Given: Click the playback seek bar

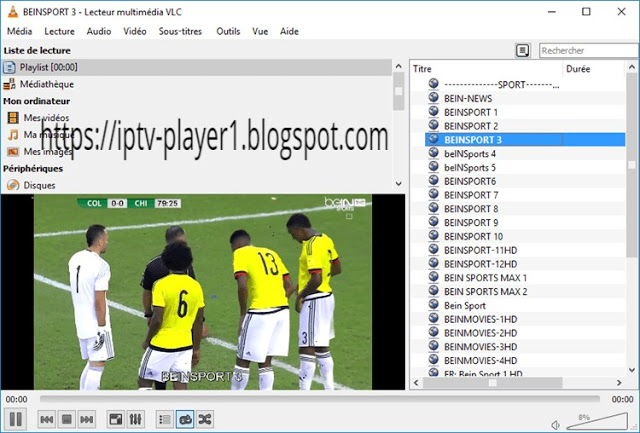Looking at the screenshot, I should point(320,399).
